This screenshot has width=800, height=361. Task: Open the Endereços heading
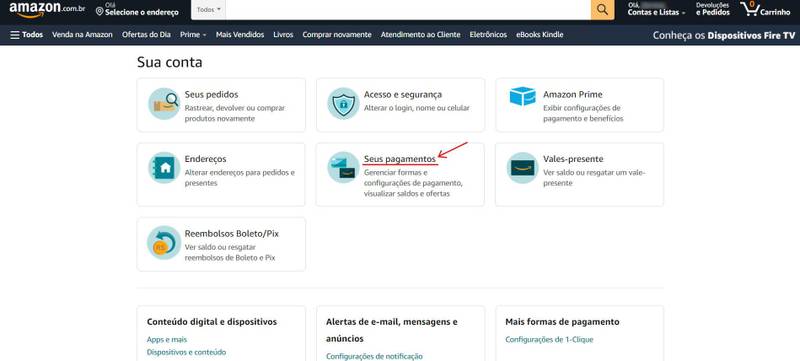click(x=206, y=159)
